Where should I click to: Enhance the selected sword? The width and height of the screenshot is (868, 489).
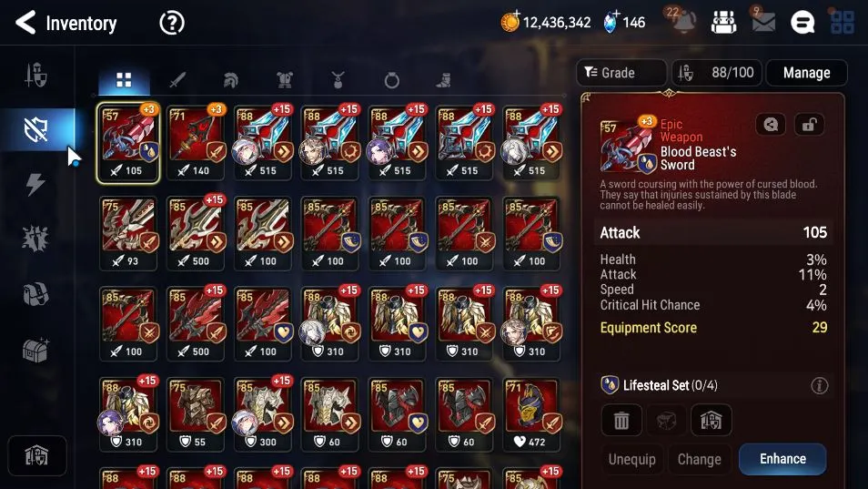tap(782, 459)
